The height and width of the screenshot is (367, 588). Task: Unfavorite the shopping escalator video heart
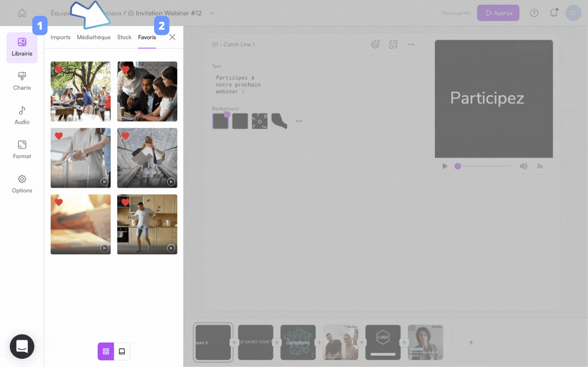click(125, 136)
